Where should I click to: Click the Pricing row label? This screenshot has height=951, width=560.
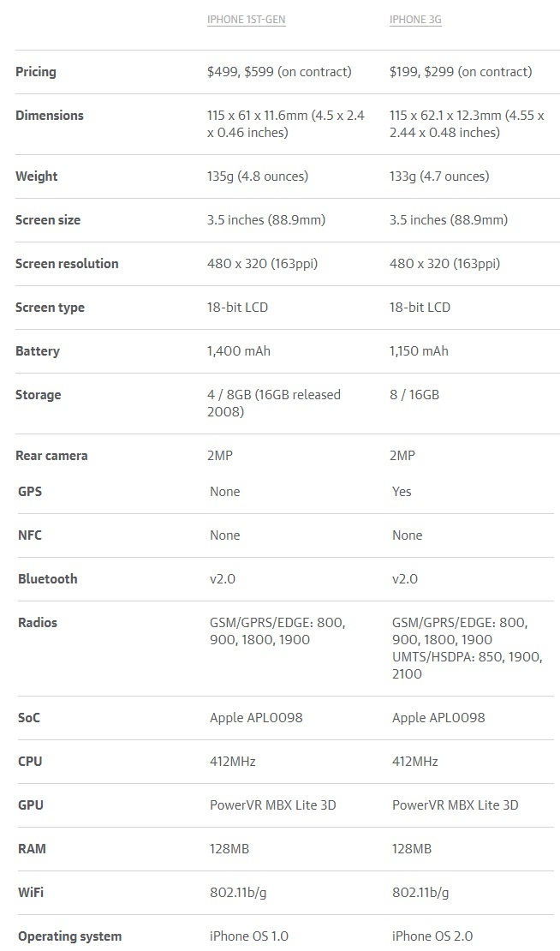pos(36,72)
